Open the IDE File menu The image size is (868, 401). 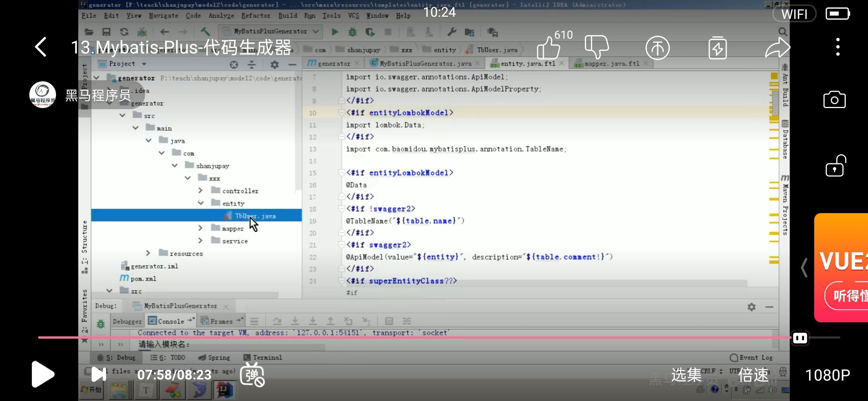[89, 16]
